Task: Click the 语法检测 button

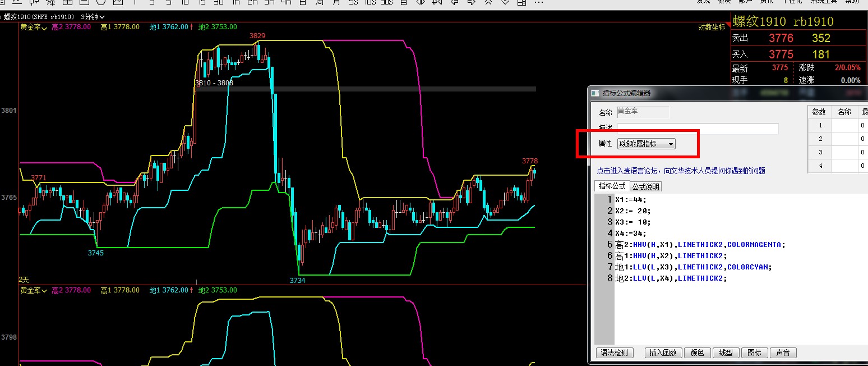Action: [x=615, y=353]
